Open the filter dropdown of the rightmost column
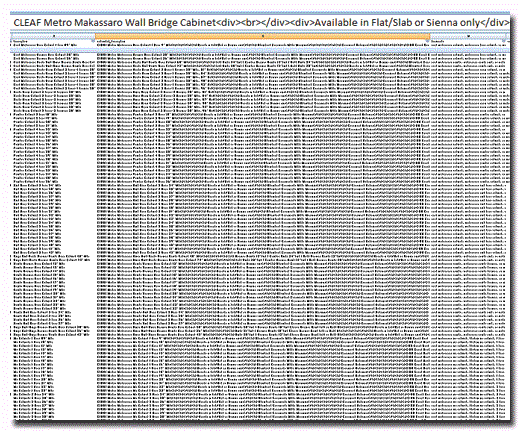This screenshot has height=431, width=520. click(x=504, y=41)
